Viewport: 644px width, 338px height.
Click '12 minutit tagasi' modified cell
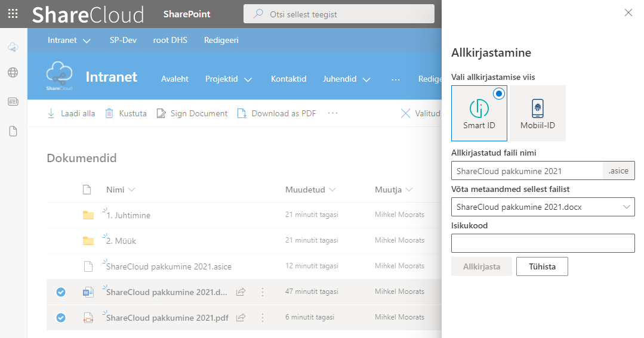tap(312, 266)
